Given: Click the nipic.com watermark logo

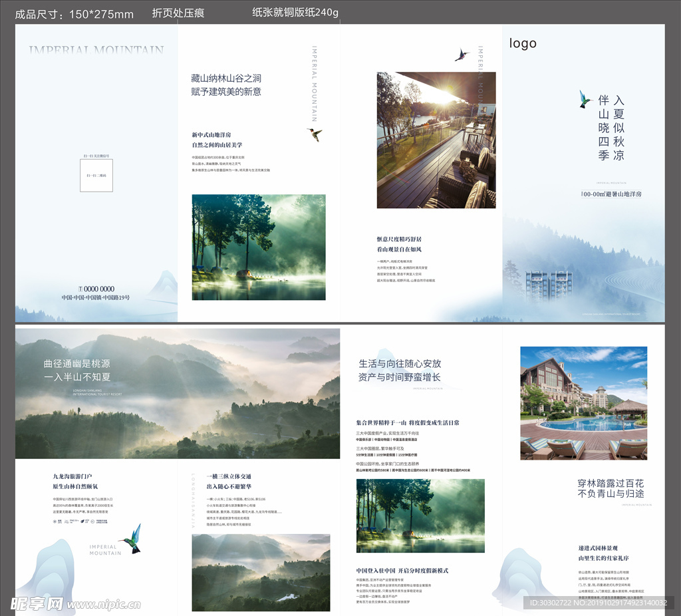Looking at the screenshot, I should 74,603.
